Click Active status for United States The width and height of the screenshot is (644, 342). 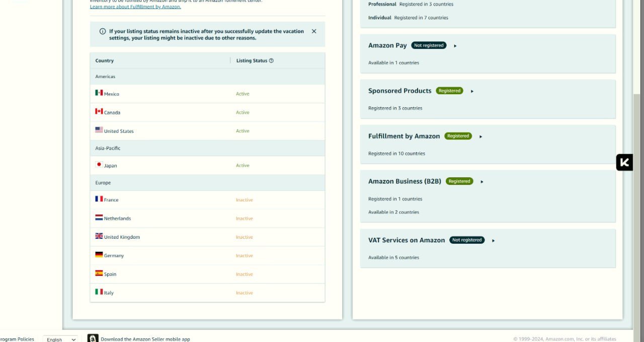[x=243, y=131]
